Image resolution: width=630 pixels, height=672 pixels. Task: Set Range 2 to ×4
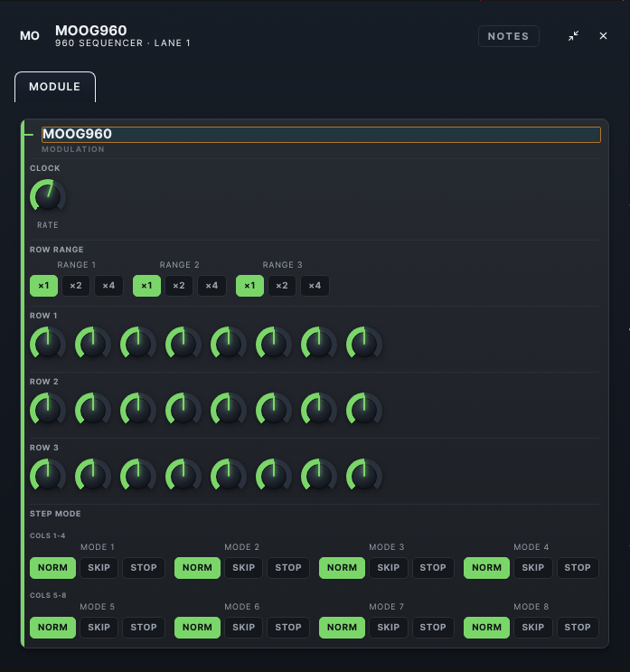(x=212, y=286)
